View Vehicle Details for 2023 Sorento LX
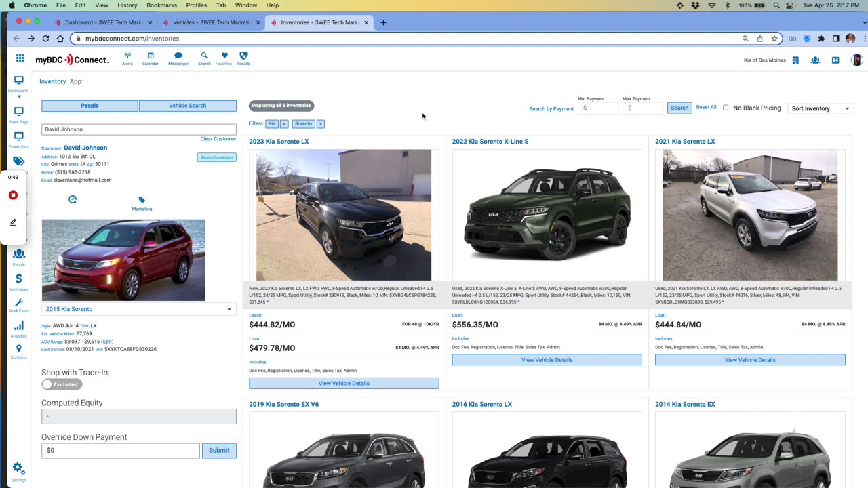 point(344,384)
